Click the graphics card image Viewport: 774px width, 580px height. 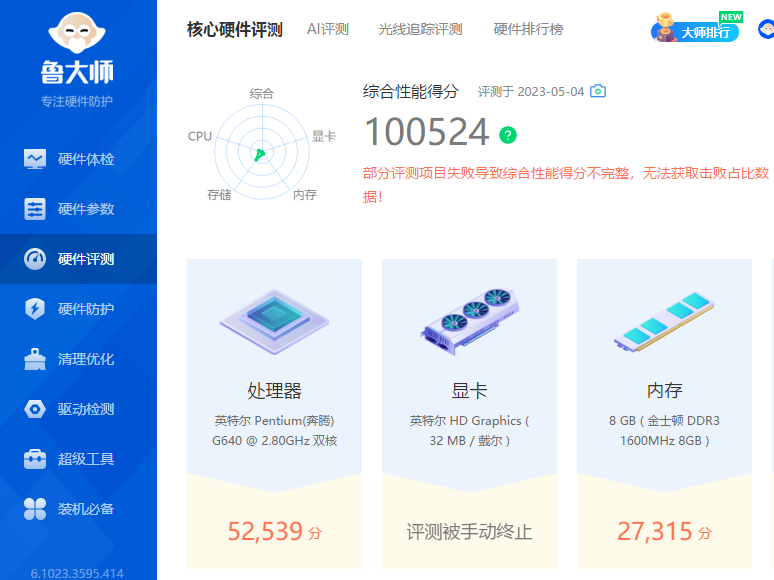click(469, 322)
